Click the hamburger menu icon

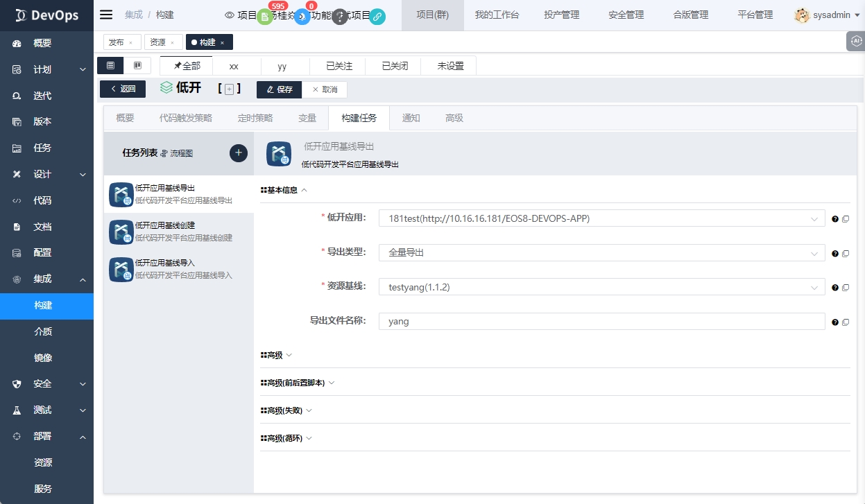pyautogui.click(x=106, y=15)
